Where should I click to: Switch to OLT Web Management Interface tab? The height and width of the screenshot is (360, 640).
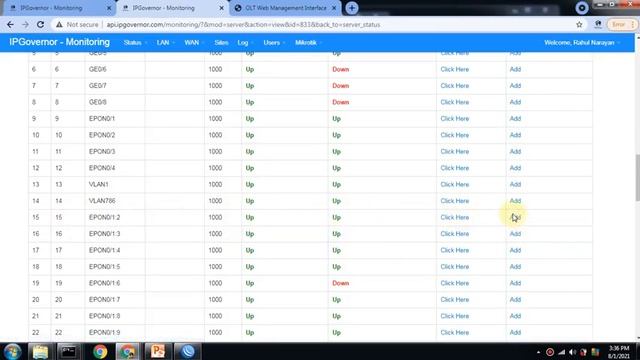tap(285, 8)
